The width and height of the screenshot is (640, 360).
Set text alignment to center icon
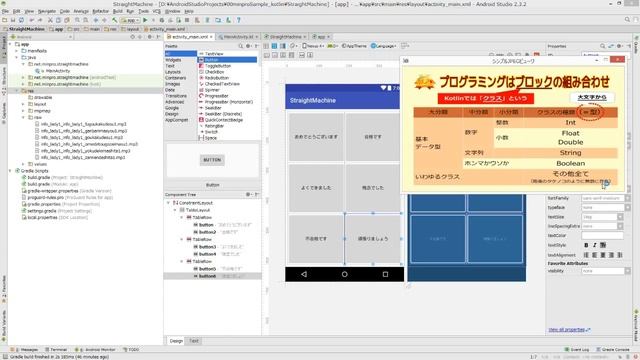[603, 255]
